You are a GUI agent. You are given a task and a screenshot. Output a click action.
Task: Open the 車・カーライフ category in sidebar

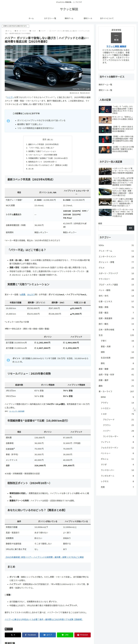(x=116, y=392)
